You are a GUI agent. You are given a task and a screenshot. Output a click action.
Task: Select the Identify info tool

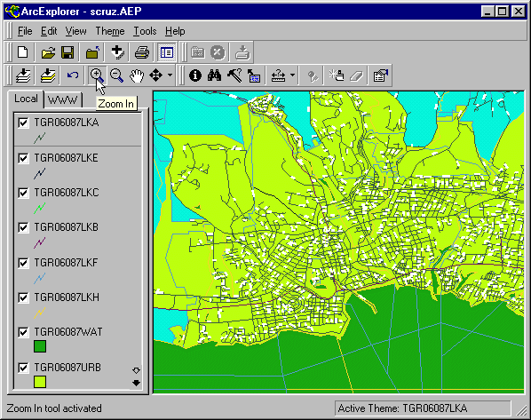click(195, 75)
